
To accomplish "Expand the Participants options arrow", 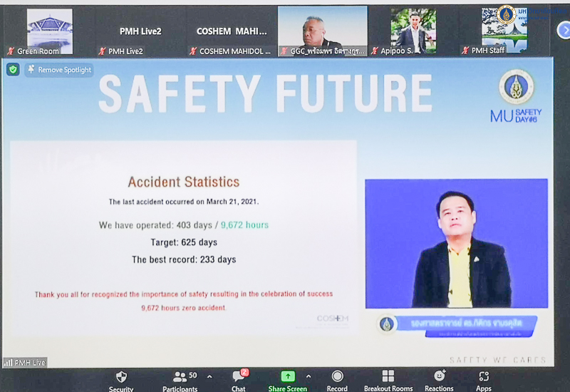I will click(x=209, y=376).
